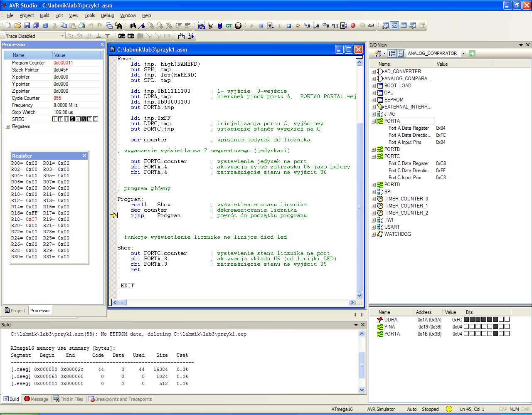
Task: Save the current file via floppy icon
Action: pos(27,26)
